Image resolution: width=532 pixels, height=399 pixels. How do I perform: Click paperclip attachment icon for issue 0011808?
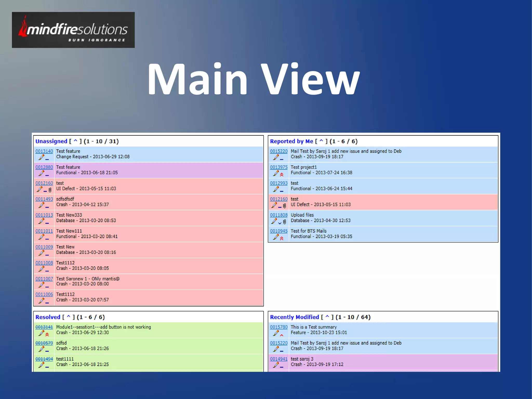pos(285,221)
